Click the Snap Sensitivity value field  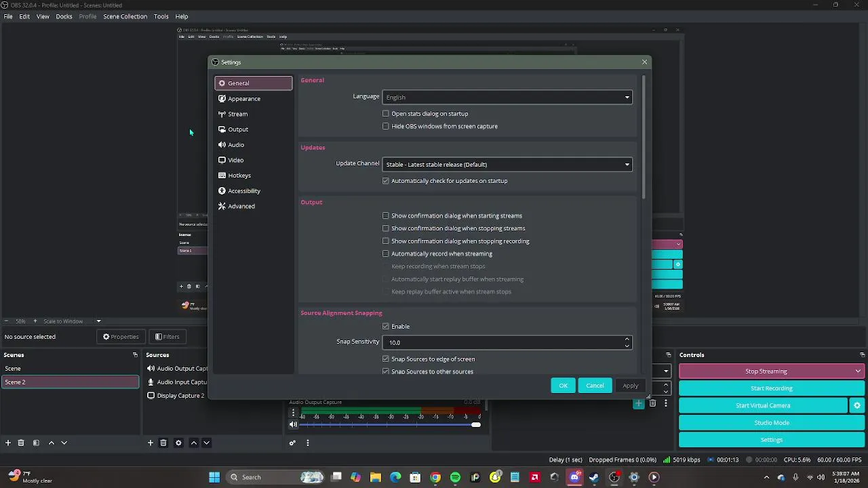click(502, 342)
